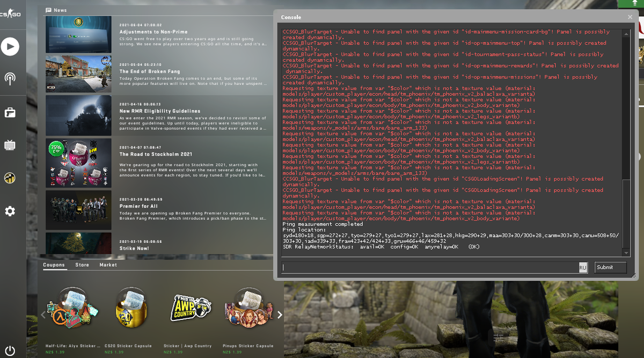Open Strike Now! news thumbnail
This screenshot has width=644, height=358.
[78, 243]
